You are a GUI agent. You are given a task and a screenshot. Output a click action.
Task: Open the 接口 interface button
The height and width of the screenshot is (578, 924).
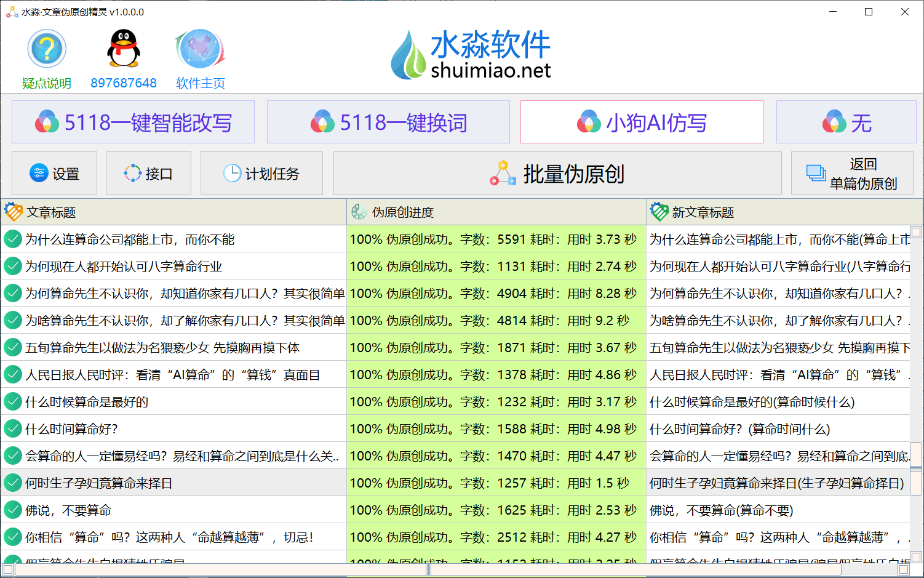148,174
